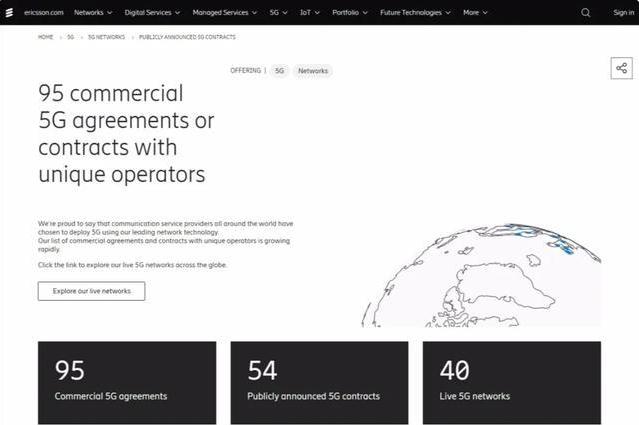Select the 5G offering tag
This screenshot has width=639, height=425.
[279, 71]
